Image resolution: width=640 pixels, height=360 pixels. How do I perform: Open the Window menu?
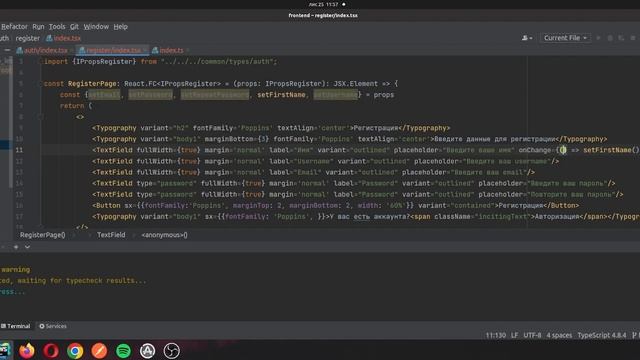[96, 27]
